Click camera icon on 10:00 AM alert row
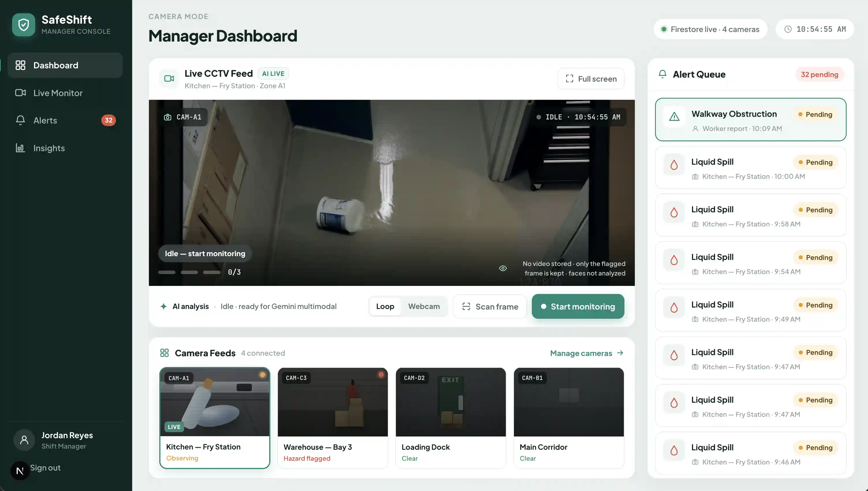 point(695,176)
